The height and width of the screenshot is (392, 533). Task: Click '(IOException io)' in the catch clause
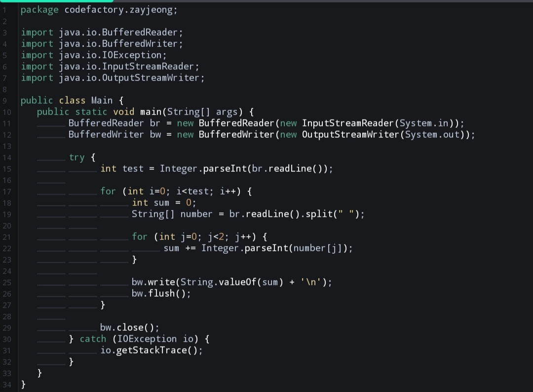point(155,339)
